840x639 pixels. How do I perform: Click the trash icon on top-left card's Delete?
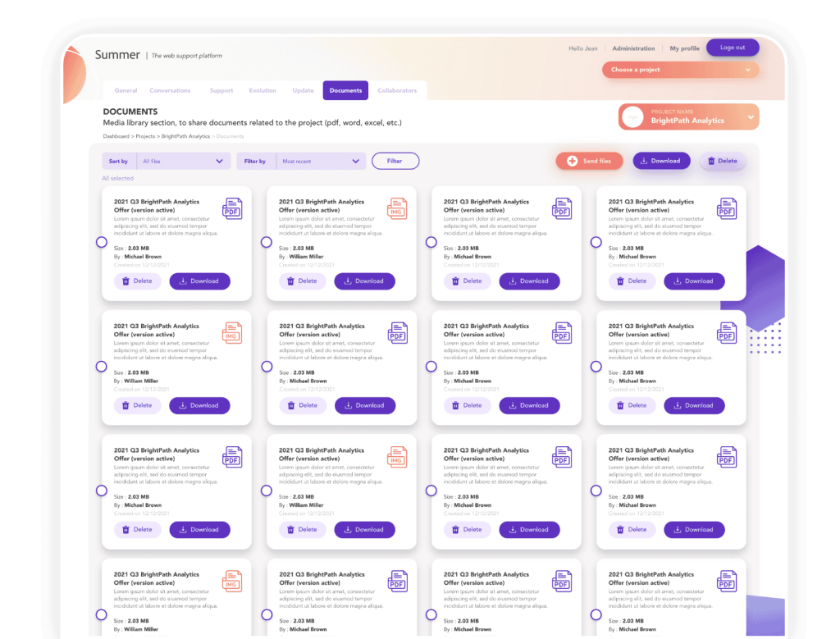pyautogui.click(x=126, y=281)
